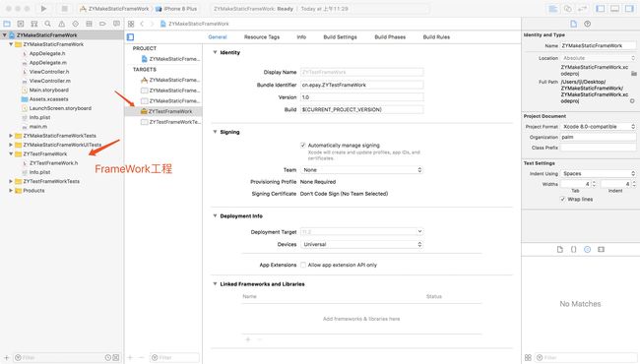This screenshot has height=364, width=640.
Task: Toggle the left Navigator panel
Action: [x=601, y=9]
